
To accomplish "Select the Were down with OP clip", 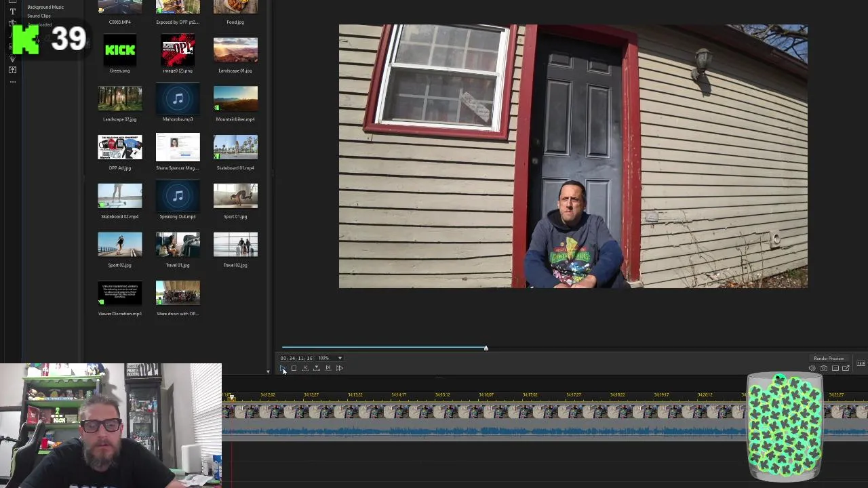I will pos(178,293).
